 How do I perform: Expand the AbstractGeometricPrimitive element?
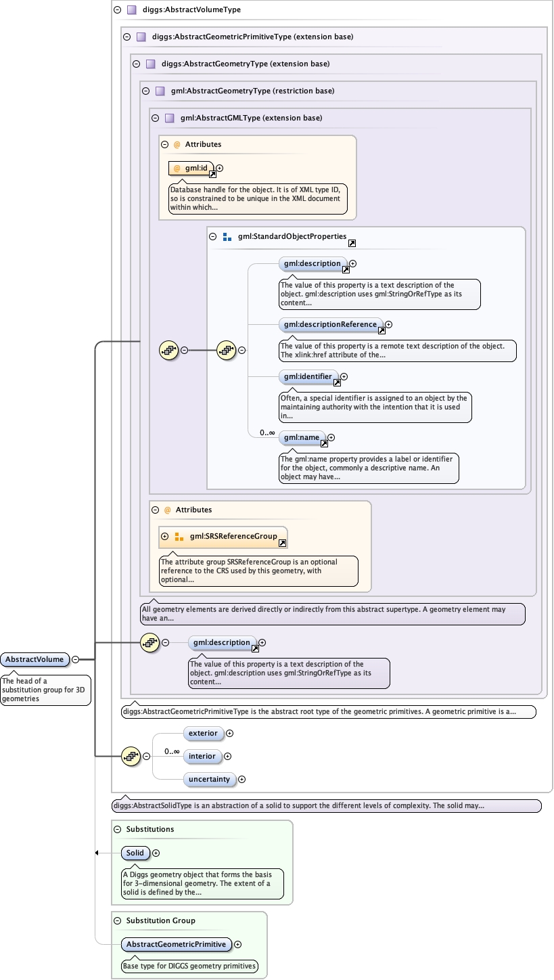[237, 945]
